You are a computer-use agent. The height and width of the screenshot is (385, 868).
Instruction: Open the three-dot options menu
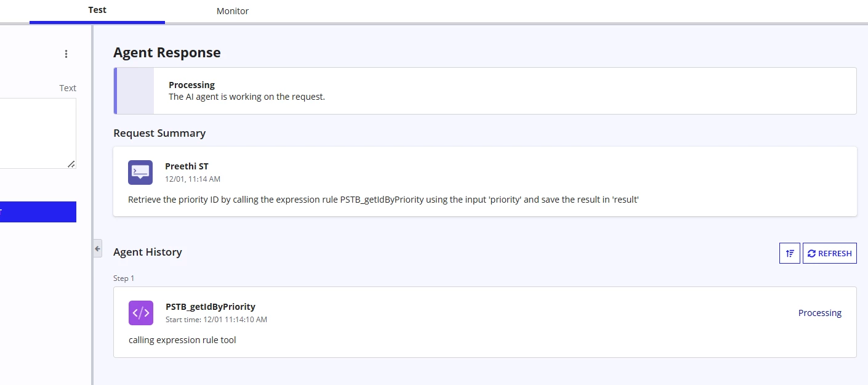[66, 54]
